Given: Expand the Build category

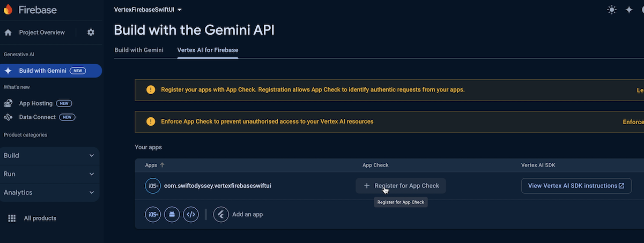Looking at the screenshot, I should (x=49, y=156).
